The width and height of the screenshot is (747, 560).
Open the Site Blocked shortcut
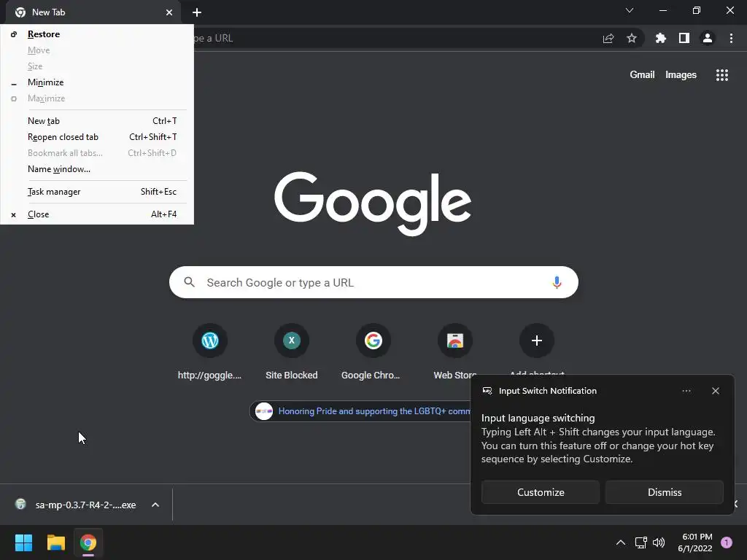(292, 352)
